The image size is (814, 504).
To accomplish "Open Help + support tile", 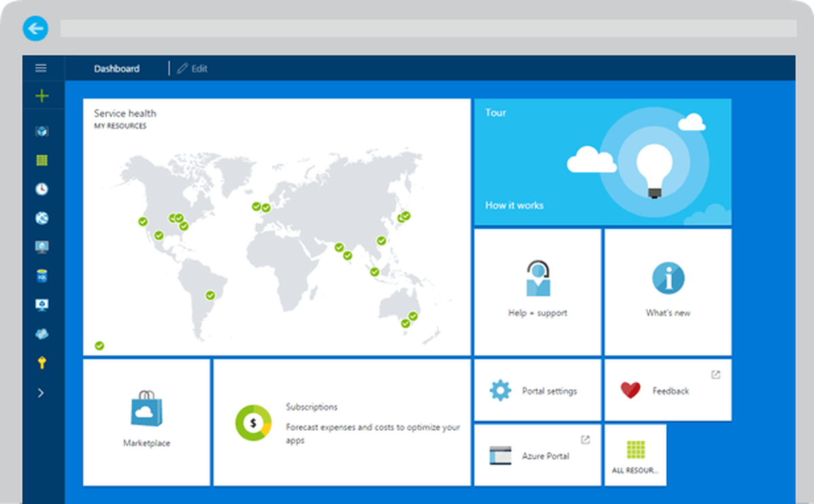I will [537, 292].
